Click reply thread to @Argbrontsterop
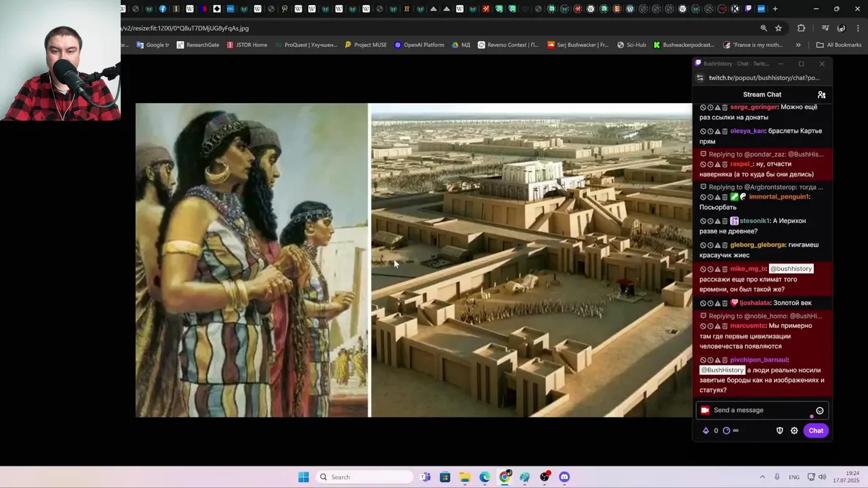 point(762,187)
